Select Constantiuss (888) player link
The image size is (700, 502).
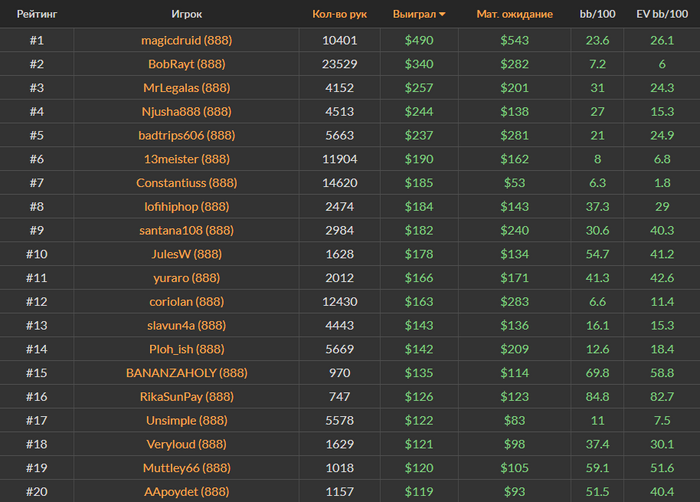tap(186, 183)
